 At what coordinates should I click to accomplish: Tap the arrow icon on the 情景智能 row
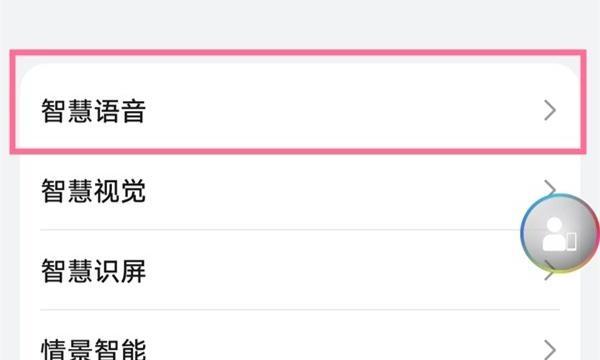550,349
